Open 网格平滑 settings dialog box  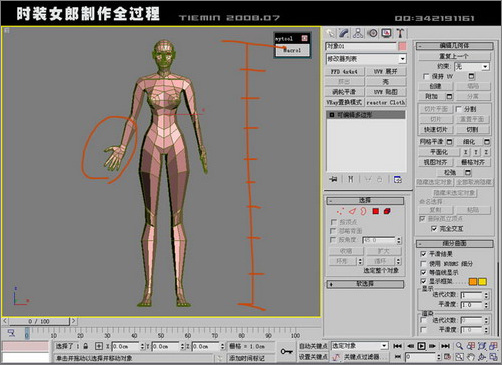(449, 142)
